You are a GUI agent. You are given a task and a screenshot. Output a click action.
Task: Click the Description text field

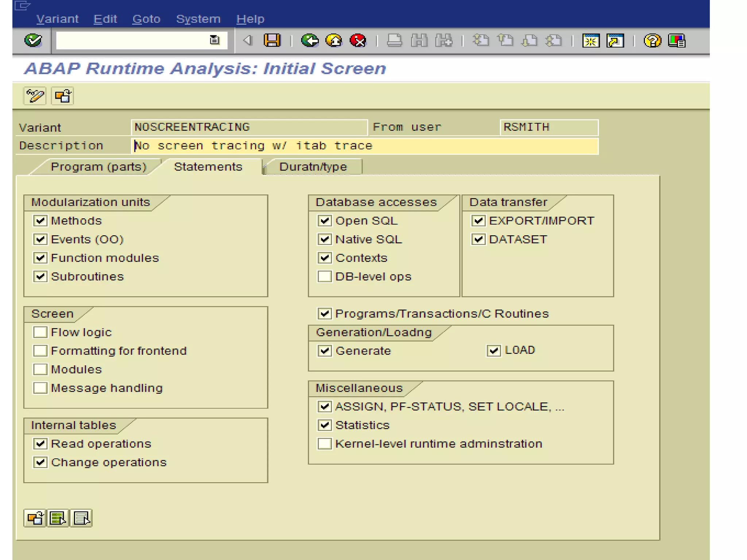pos(365,146)
